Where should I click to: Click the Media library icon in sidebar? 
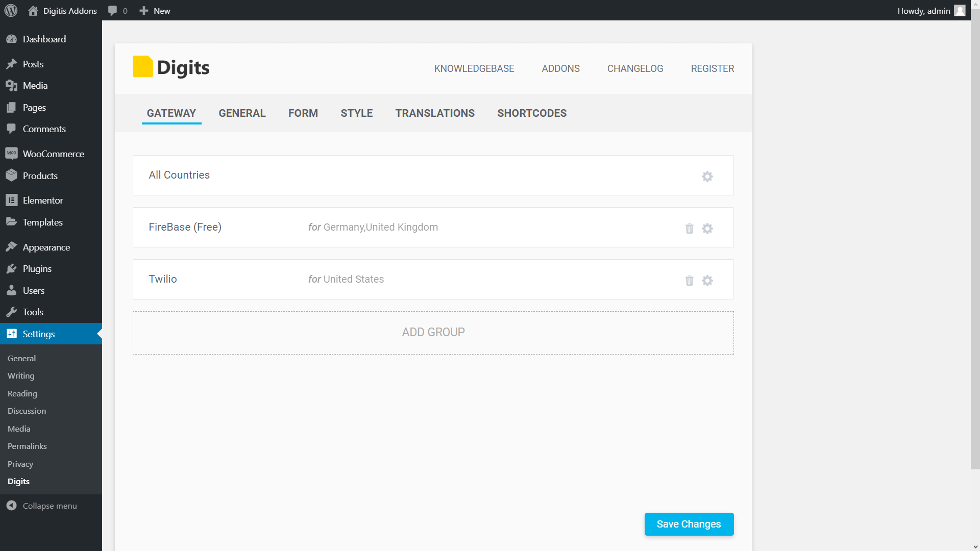point(11,86)
